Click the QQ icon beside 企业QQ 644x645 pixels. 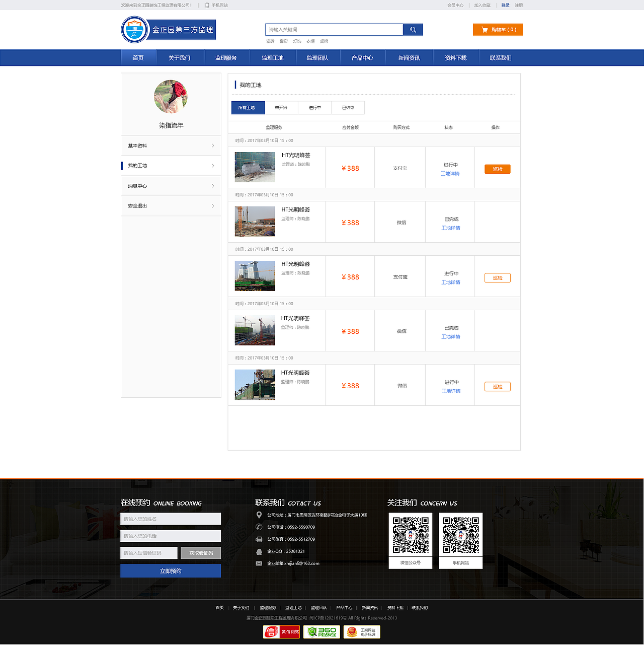coord(259,551)
